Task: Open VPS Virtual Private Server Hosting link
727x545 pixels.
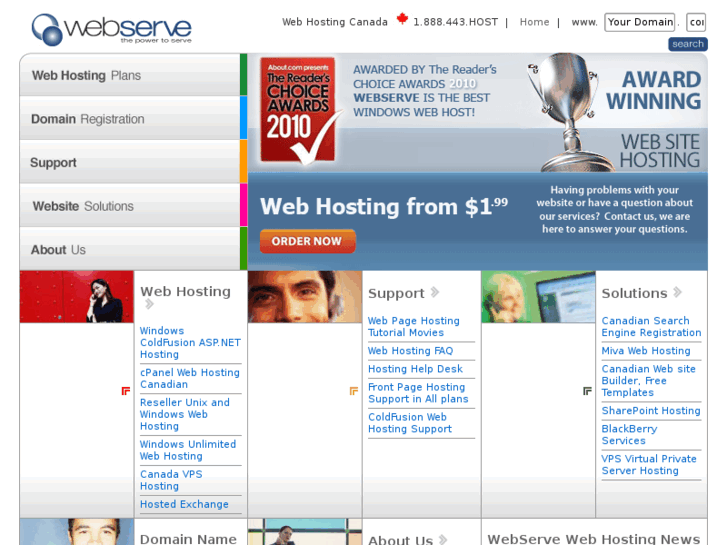Action: pos(649,464)
